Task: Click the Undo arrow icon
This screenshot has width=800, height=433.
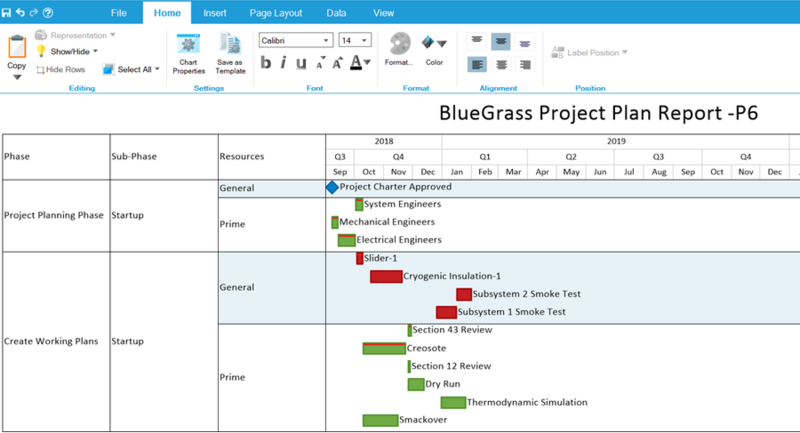Action: [x=20, y=13]
